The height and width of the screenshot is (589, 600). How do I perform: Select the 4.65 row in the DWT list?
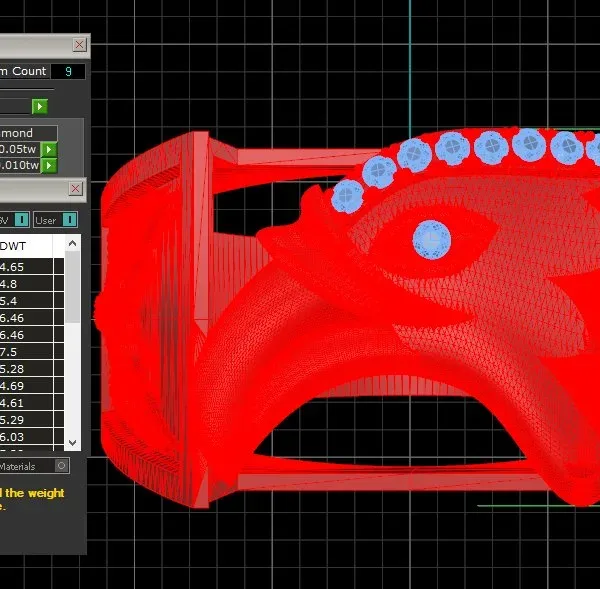click(x=26, y=266)
